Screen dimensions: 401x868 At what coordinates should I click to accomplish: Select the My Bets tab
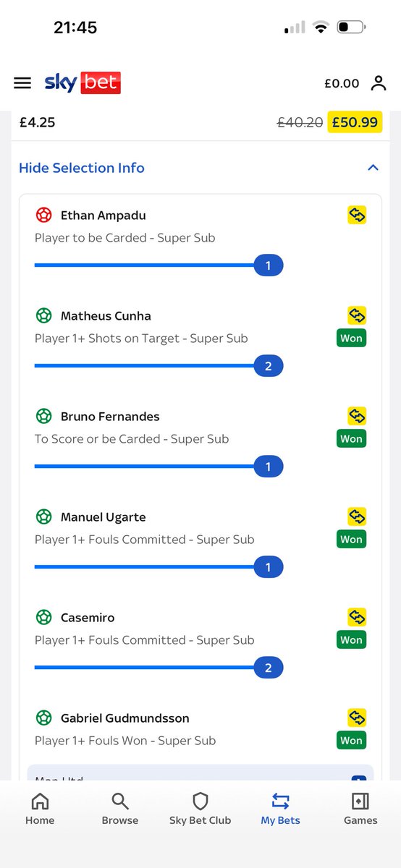[x=280, y=809]
